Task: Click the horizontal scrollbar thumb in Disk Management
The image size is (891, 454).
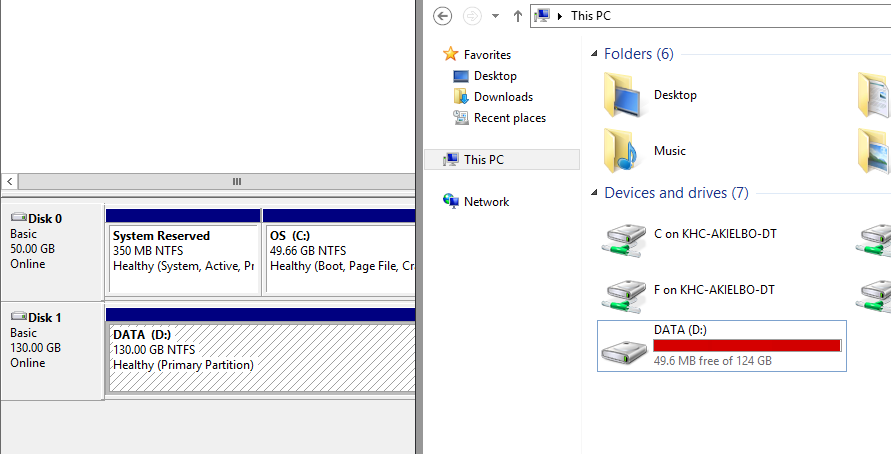Action: [x=217, y=182]
